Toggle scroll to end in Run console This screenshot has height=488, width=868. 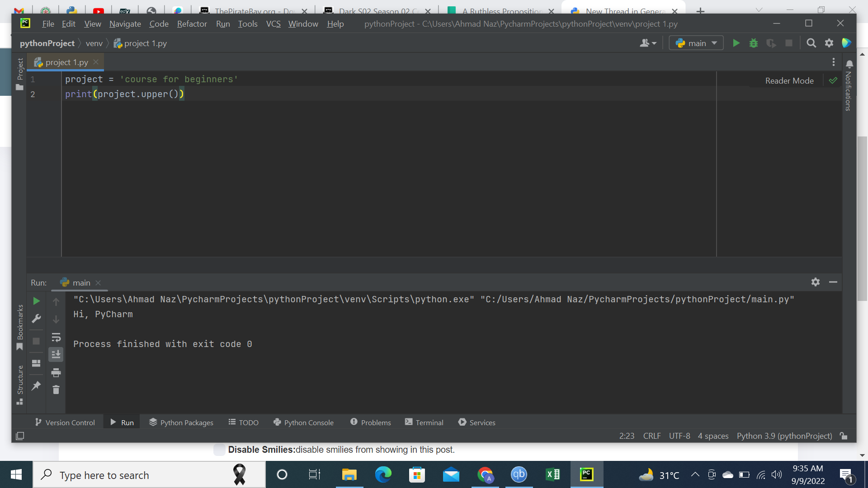(x=56, y=355)
